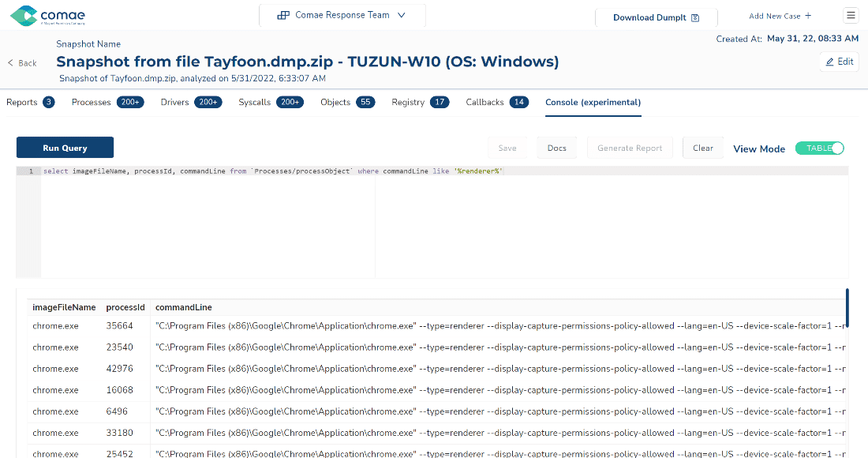Click the snapshot title Tayfoon.dmp.zip heading

click(307, 62)
